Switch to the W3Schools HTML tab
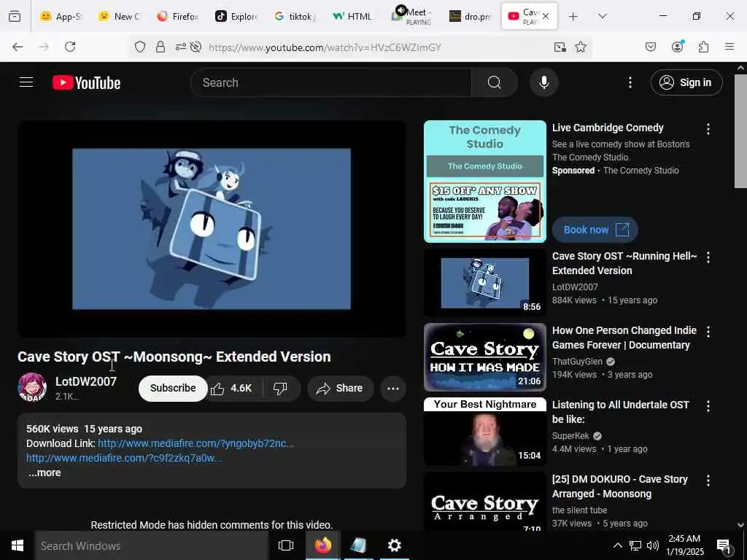747x560 pixels. 352,17
